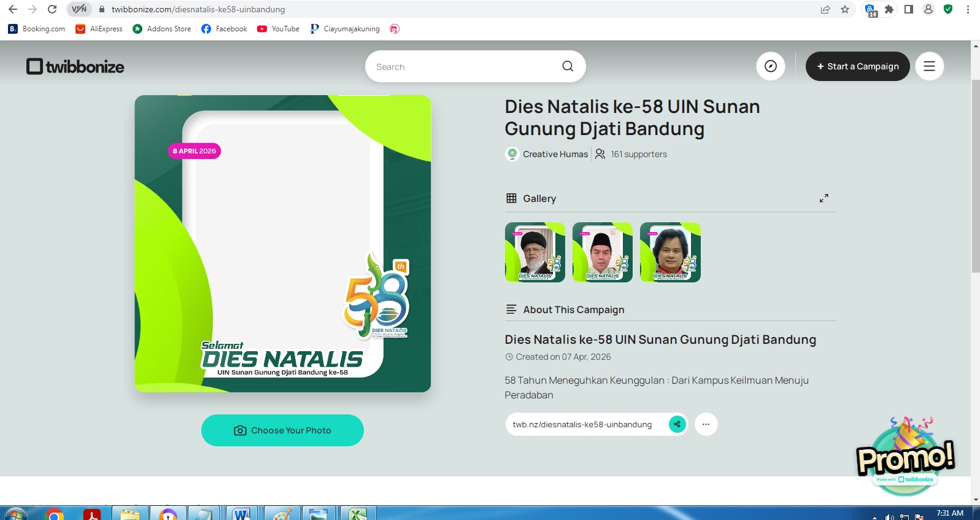Click in the Search input field
This screenshot has width=980, height=520.
[x=463, y=67]
